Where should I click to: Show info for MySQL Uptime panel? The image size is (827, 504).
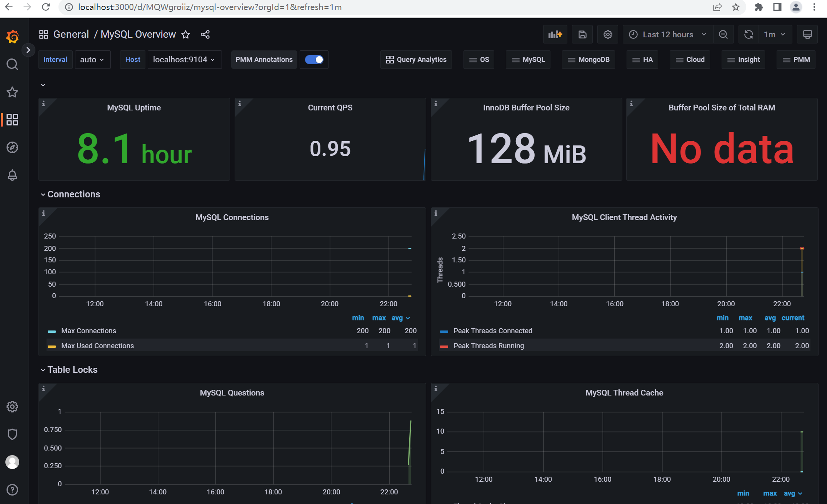click(x=43, y=103)
